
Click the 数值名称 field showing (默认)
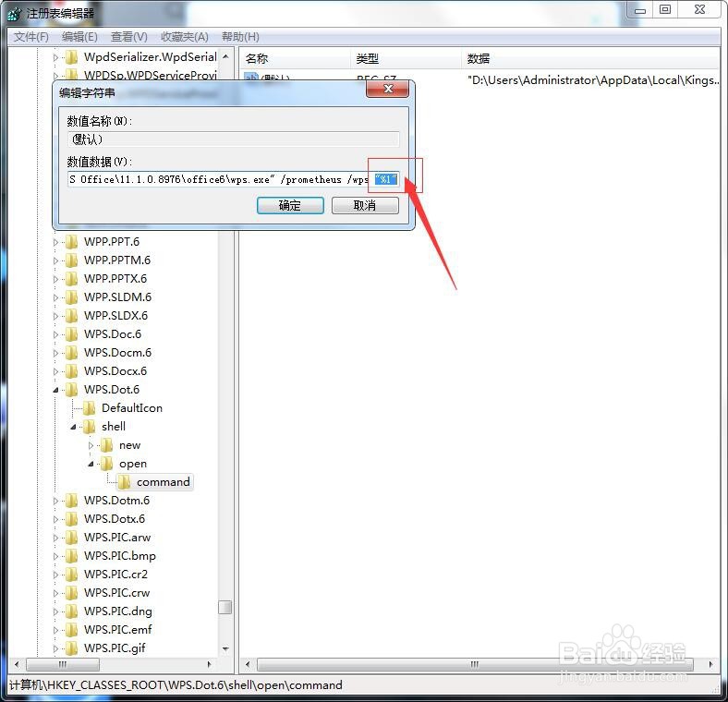point(233,139)
